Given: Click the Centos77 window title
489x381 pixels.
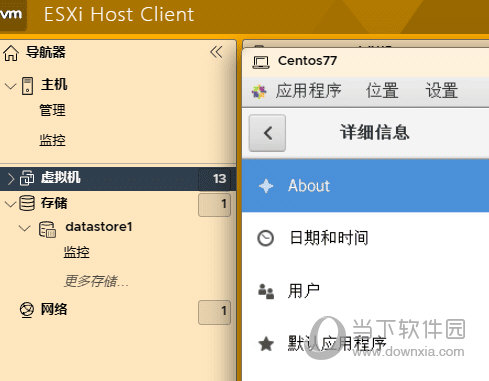Looking at the screenshot, I should coord(307,61).
